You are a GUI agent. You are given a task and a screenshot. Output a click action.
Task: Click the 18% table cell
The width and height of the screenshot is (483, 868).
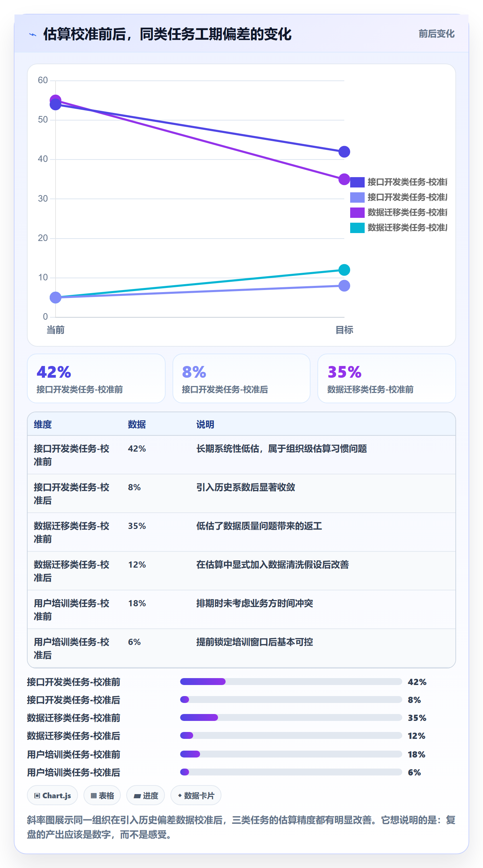pyautogui.click(x=137, y=603)
